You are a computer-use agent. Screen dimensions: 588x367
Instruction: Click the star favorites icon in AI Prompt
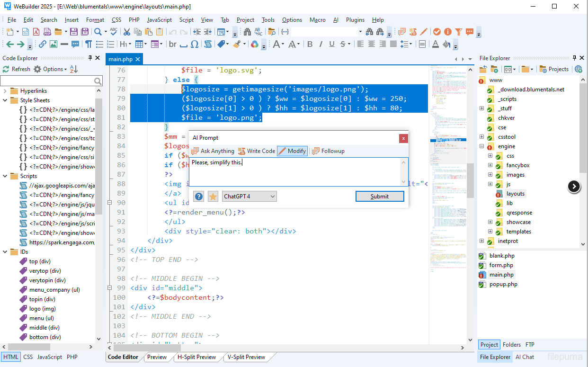coord(213,197)
